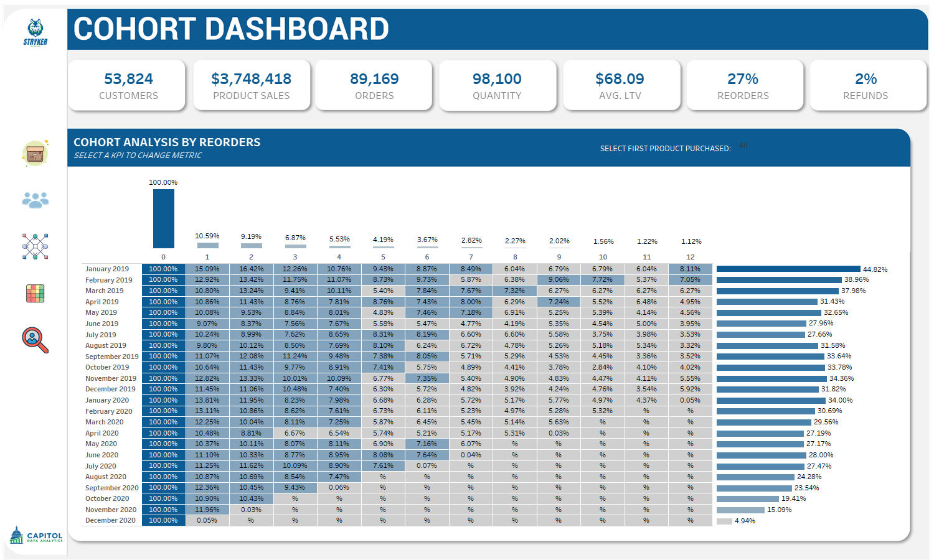Click the 100.00% cell in March 2020 row
Screen dimensions: 934x560
[164, 422]
